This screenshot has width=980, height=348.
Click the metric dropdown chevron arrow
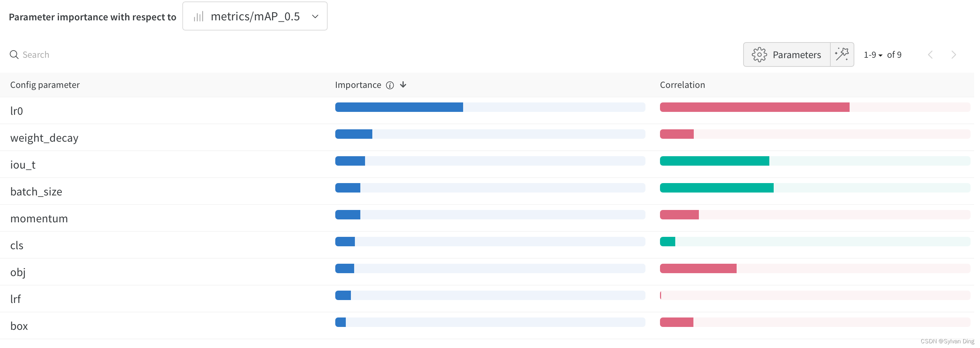pos(315,16)
